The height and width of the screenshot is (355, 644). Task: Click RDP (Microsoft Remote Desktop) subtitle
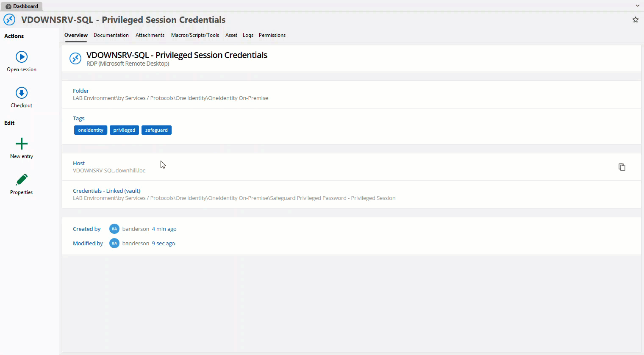coord(128,64)
